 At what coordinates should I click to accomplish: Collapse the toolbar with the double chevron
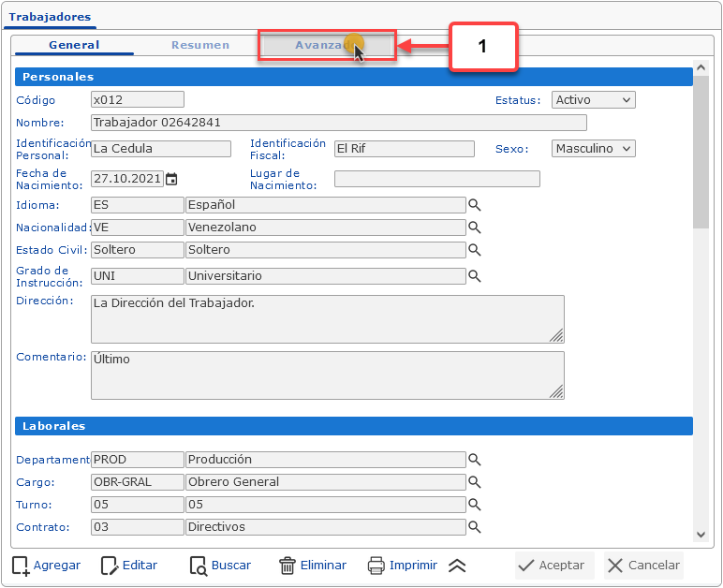pos(457,566)
